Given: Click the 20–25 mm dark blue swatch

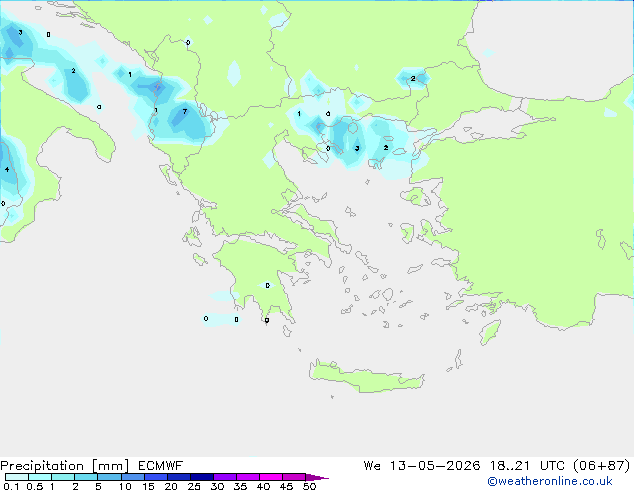Looking at the screenshot, I should pos(178,477).
